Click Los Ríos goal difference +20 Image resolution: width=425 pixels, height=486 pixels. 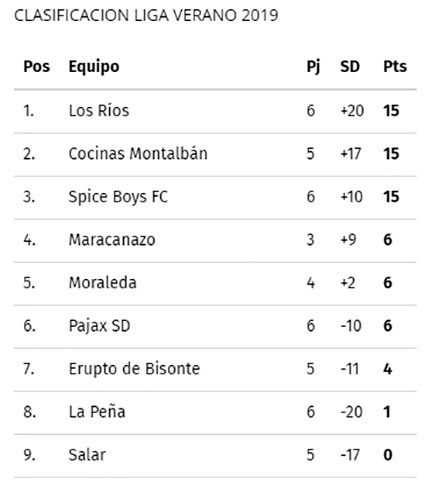click(x=352, y=111)
